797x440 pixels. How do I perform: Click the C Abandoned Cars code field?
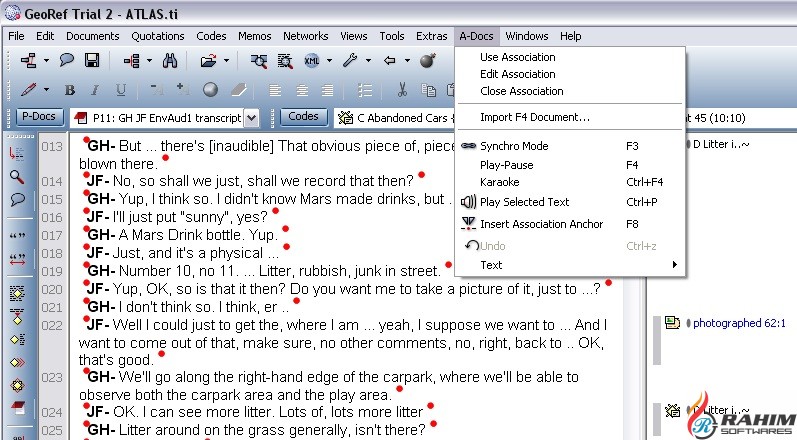coord(395,118)
